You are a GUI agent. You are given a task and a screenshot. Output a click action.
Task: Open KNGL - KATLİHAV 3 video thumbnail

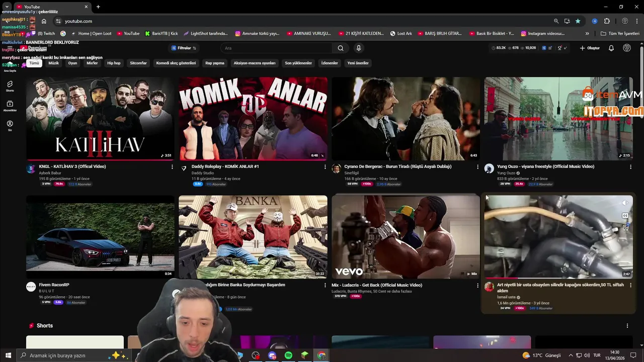[x=100, y=119]
